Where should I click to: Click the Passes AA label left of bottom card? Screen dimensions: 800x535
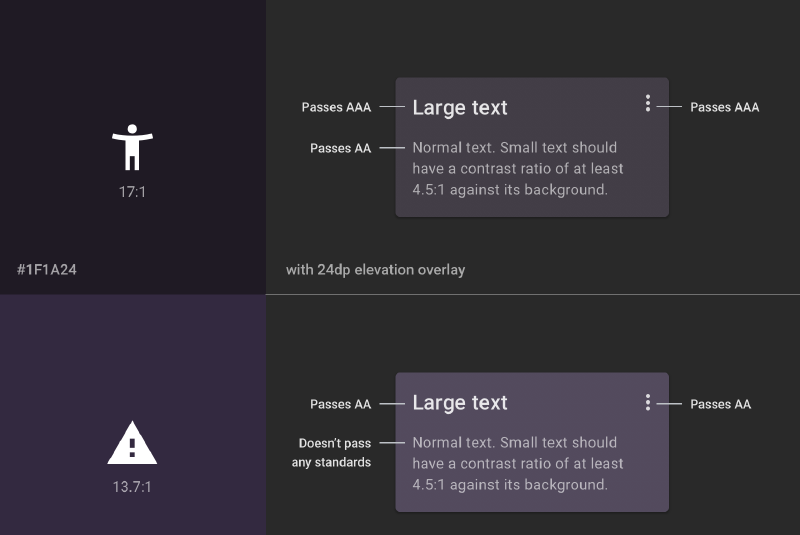(340, 404)
